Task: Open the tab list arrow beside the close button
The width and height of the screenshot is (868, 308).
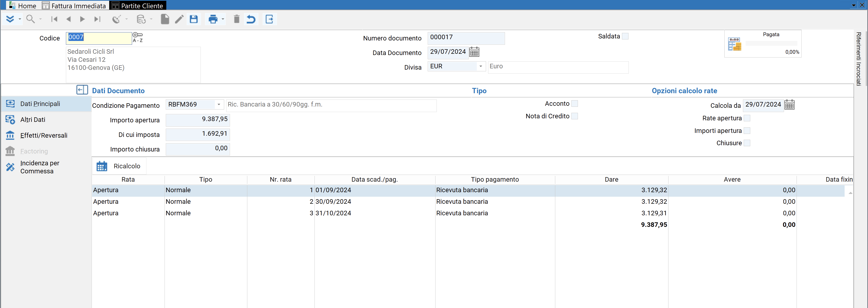Action: pyautogui.click(x=853, y=5)
